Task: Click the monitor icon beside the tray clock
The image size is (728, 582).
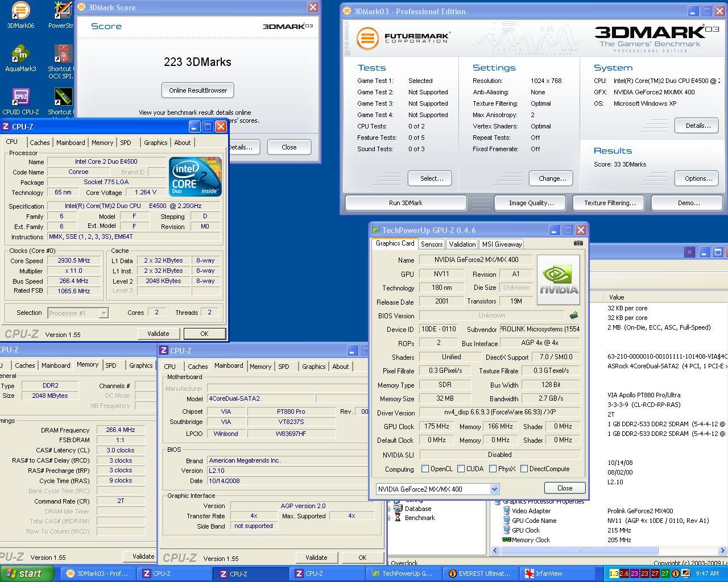Action: tap(685, 573)
